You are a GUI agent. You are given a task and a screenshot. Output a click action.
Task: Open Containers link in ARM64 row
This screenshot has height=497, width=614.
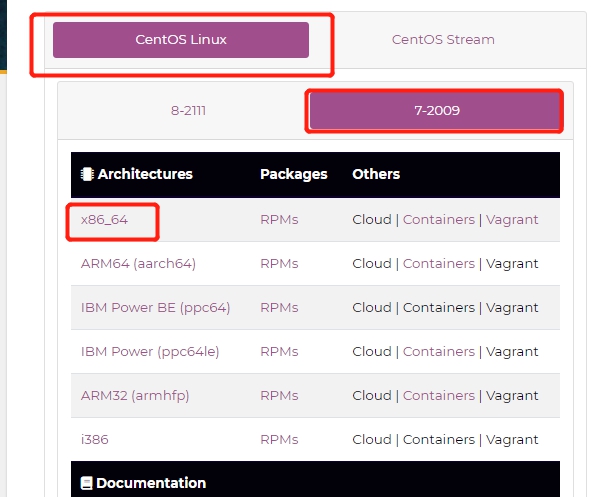click(x=439, y=264)
